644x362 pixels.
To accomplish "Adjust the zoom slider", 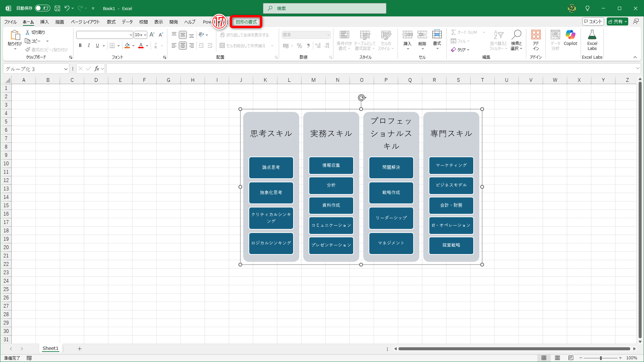I will coord(601,358).
